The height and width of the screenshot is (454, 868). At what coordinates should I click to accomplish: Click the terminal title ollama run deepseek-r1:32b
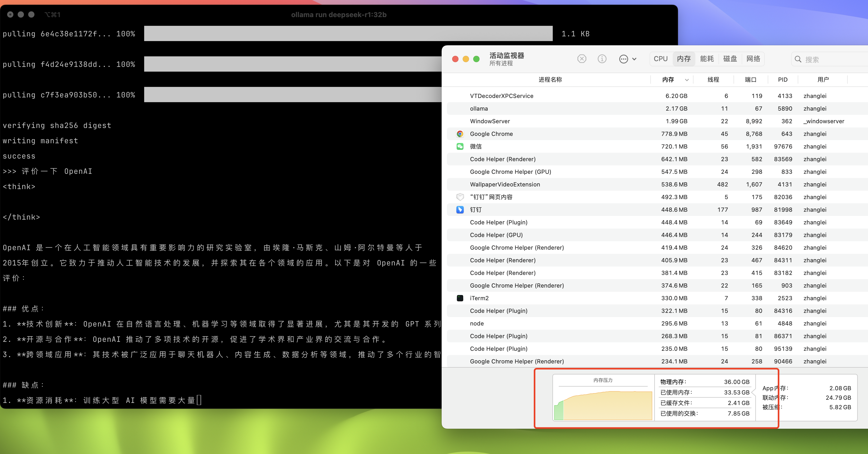click(x=339, y=14)
